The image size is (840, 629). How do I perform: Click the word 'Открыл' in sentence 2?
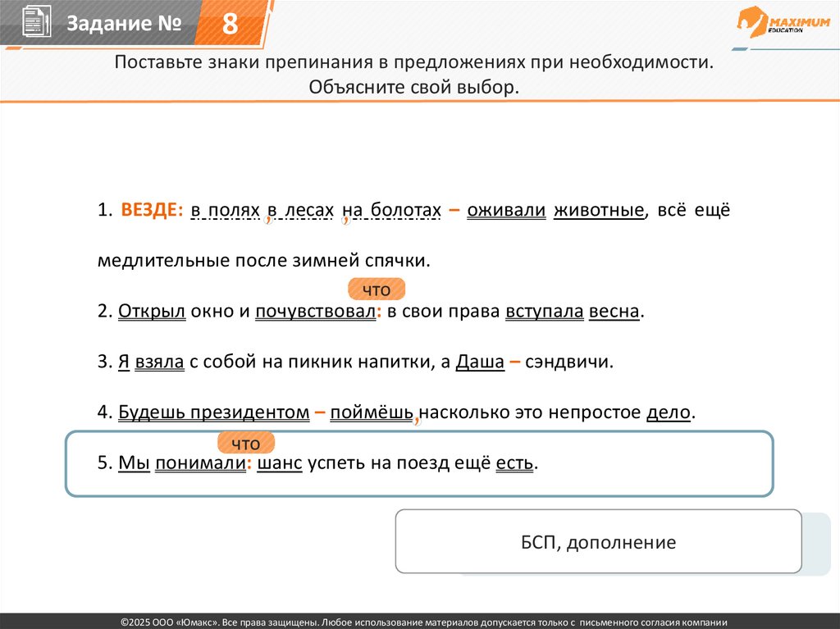[x=152, y=312]
